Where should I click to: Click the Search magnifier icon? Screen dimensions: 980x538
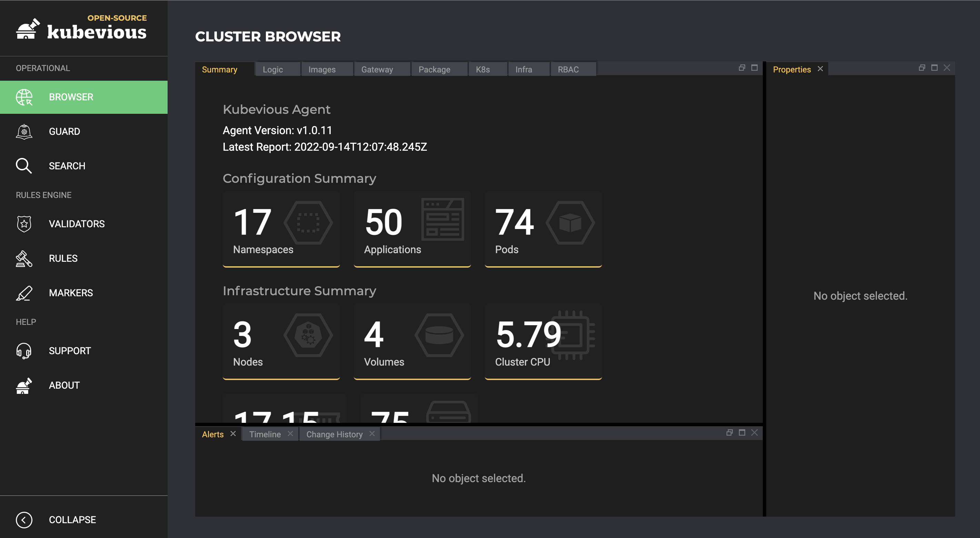coord(24,166)
